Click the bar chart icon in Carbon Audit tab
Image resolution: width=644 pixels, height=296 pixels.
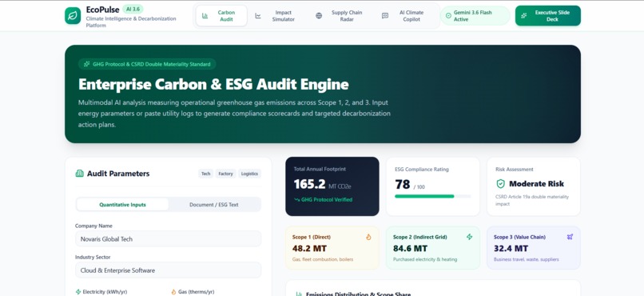(205, 16)
